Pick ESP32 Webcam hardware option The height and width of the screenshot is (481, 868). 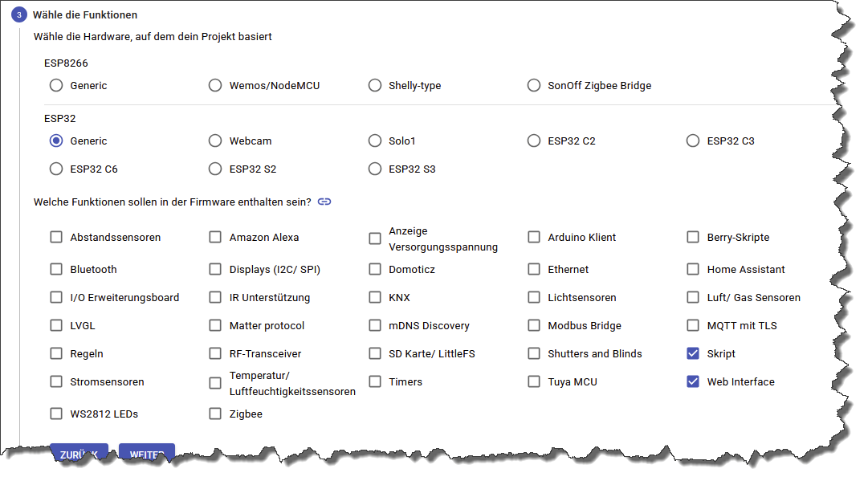pos(215,141)
